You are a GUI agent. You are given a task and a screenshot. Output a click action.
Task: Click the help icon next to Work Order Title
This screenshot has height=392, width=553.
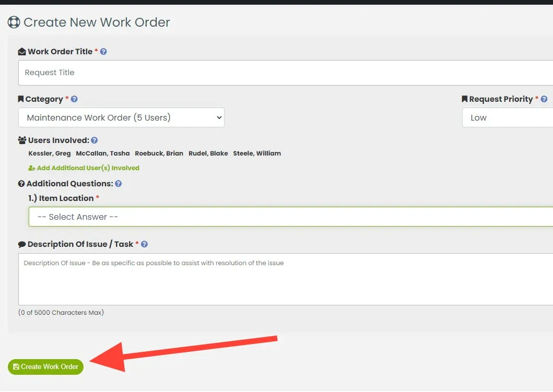[x=103, y=52]
